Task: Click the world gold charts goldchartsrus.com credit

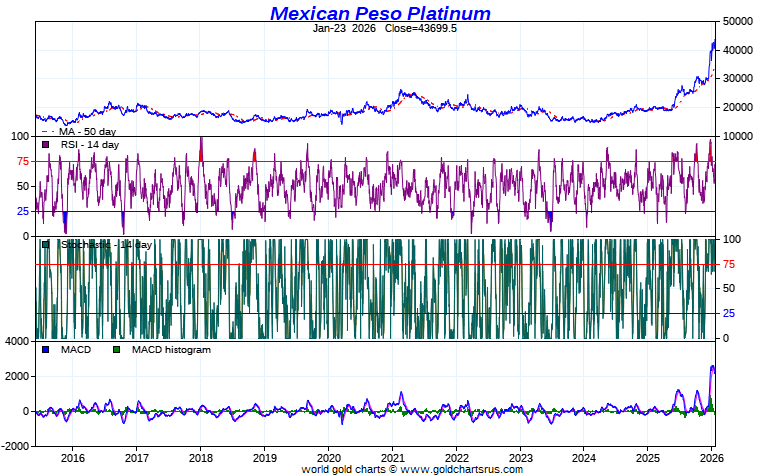Action: pyautogui.click(x=412, y=469)
